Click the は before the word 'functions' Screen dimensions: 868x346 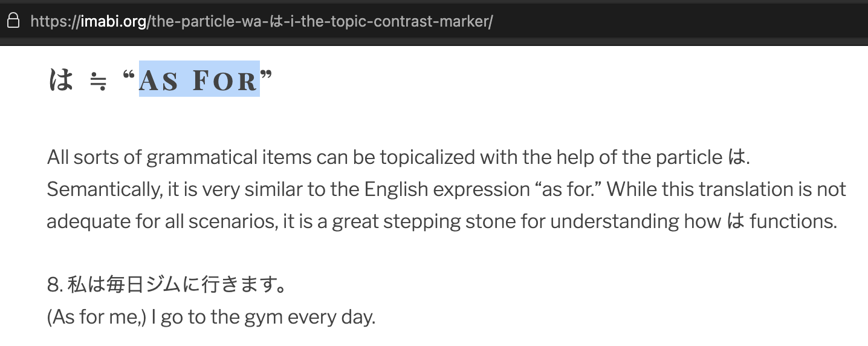[735, 221]
